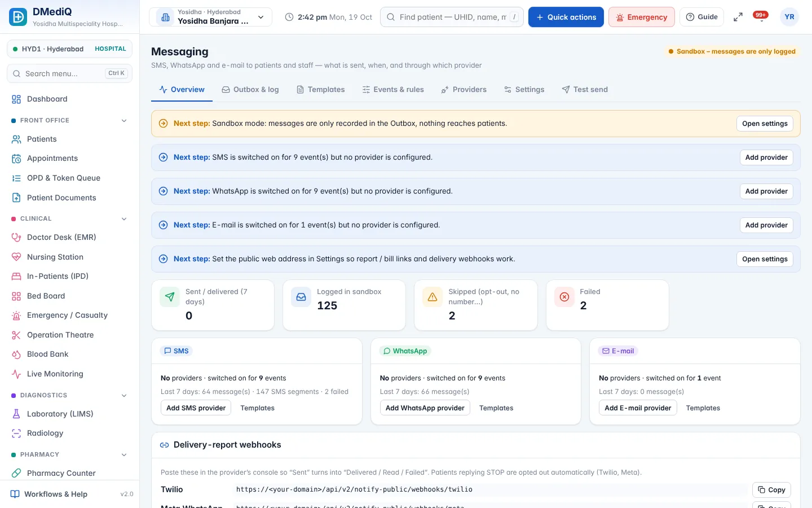Viewport: 812px width, 508px height.
Task: Open the YR user avatar menu
Action: tap(789, 17)
